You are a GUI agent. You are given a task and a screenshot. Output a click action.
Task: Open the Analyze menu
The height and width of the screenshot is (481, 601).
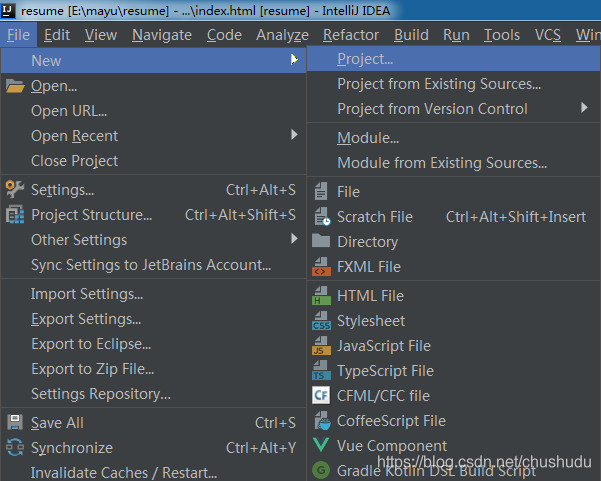point(282,35)
